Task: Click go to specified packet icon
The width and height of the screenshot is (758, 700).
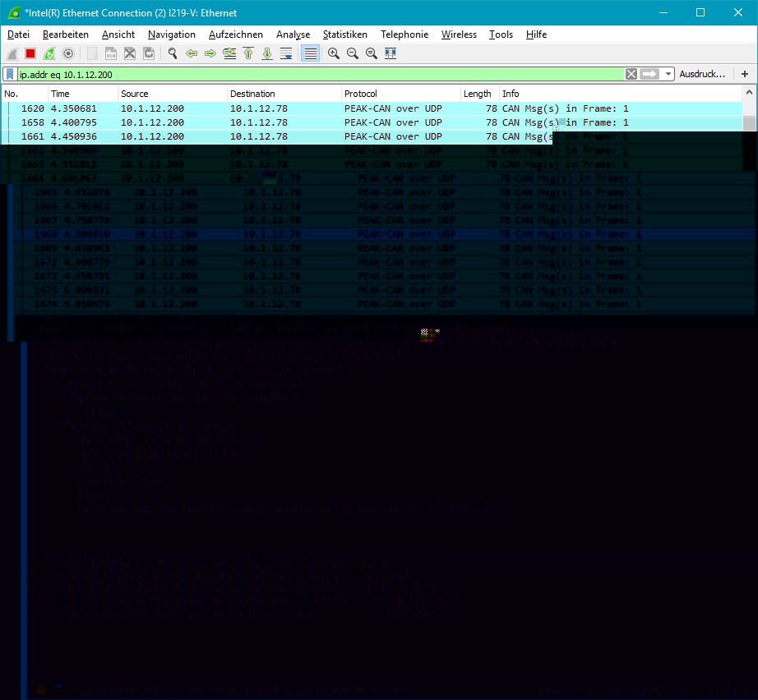Action: coord(229,53)
